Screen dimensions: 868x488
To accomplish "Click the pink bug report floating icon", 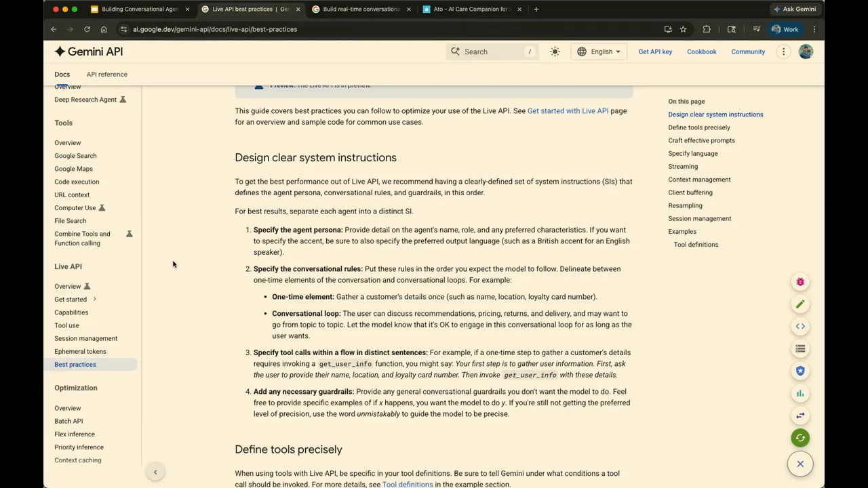I will (800, 282).
